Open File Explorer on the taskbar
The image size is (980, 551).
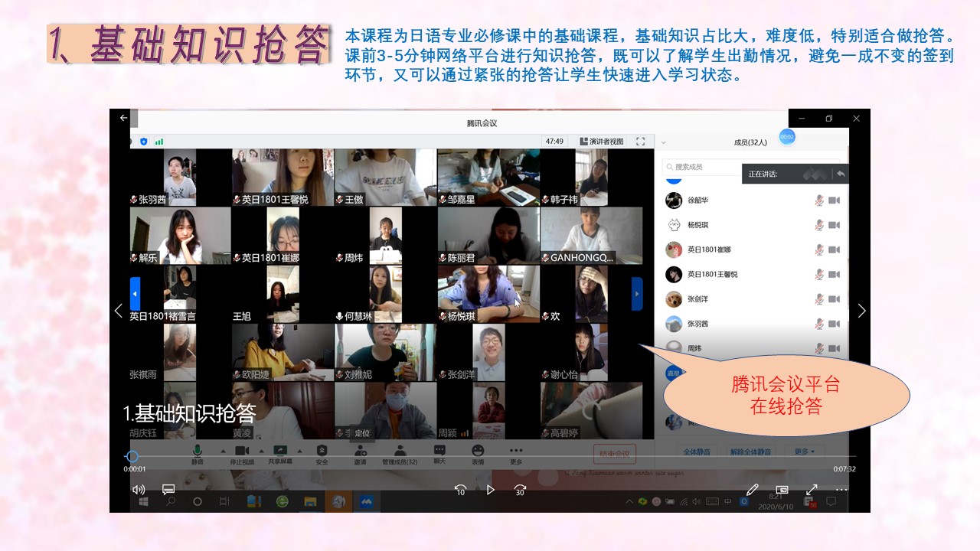tap(310, 502)
